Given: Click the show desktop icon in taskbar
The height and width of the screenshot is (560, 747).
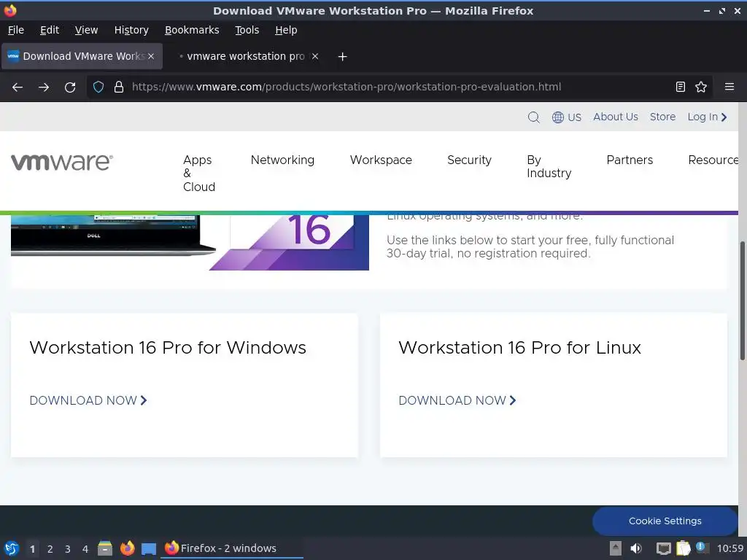Looking at the screenshot, I should click(x=149, y=548).
